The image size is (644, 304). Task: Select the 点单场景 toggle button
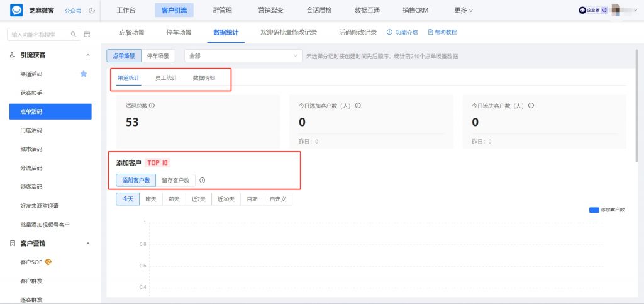124,56
